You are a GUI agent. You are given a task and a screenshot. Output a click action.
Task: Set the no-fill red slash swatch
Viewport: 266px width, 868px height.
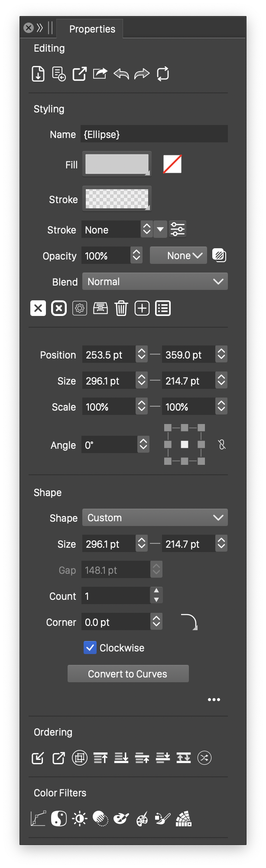coord(172,164)
